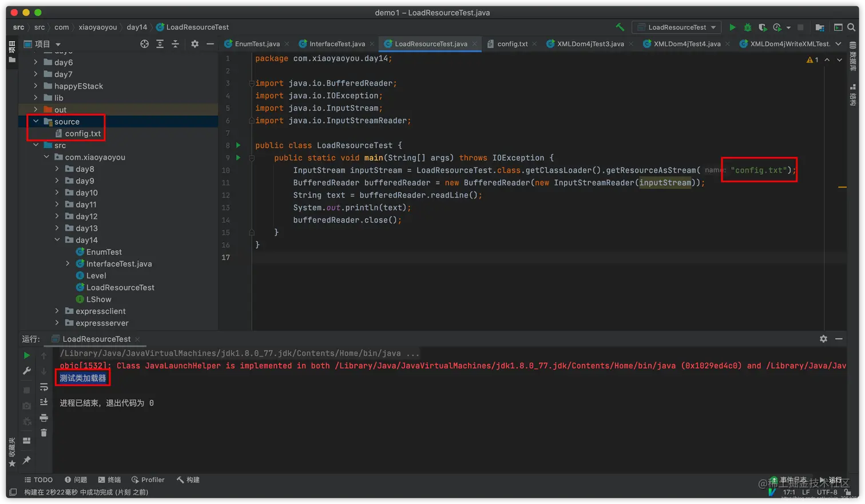This screenshot has height=504, width=865.
Task: Click the Build project hammer icon
Action: (620, 27)
